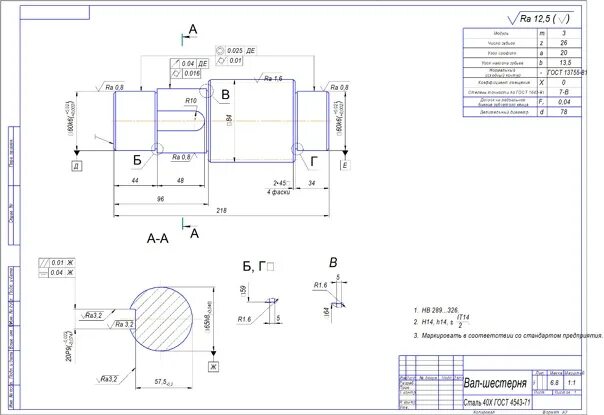Click the Ra 12,5 general roughness symbol

539,18
